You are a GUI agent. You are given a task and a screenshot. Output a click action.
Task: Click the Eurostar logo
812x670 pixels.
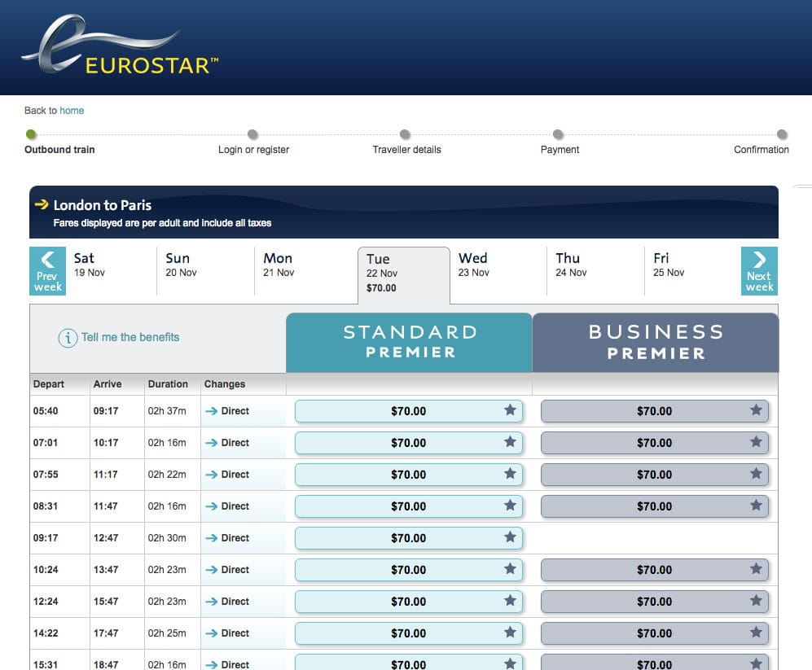(x=121, y=45)
